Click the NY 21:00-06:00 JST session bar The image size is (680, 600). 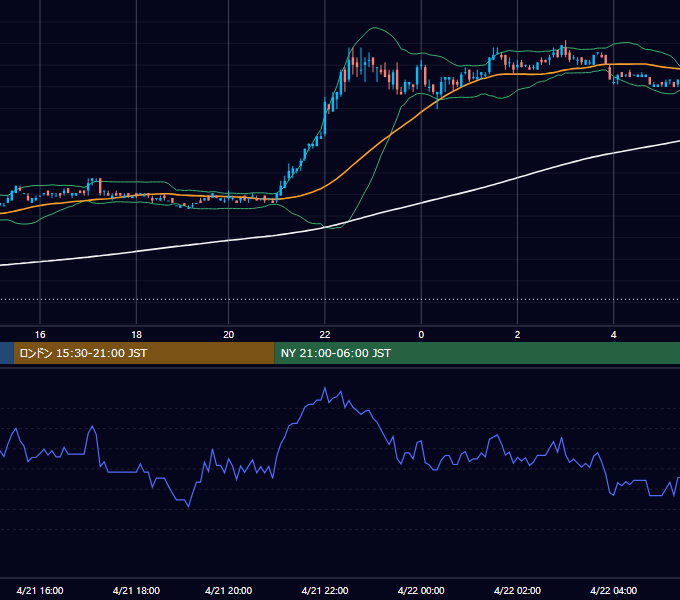(x=477, y=353)
